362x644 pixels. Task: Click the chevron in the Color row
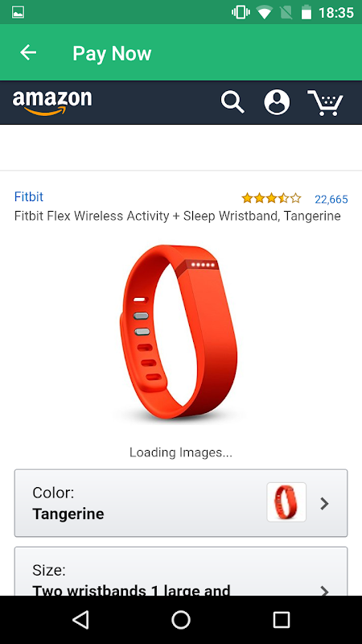(325, 503)
